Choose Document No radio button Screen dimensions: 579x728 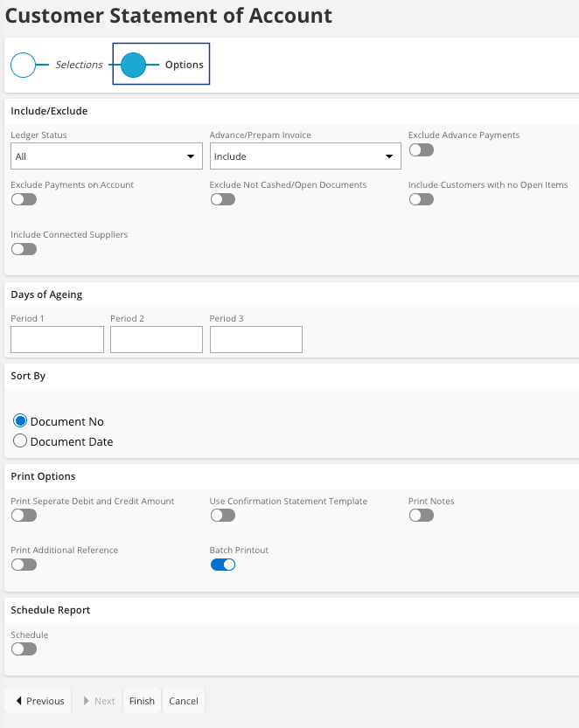[x=21, y=421]
